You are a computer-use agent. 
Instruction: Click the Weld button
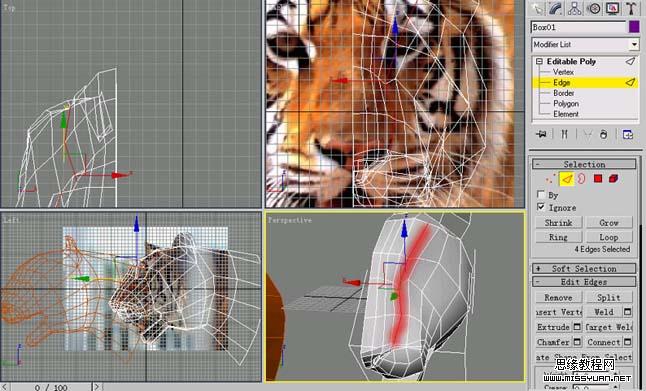[604, 312]
